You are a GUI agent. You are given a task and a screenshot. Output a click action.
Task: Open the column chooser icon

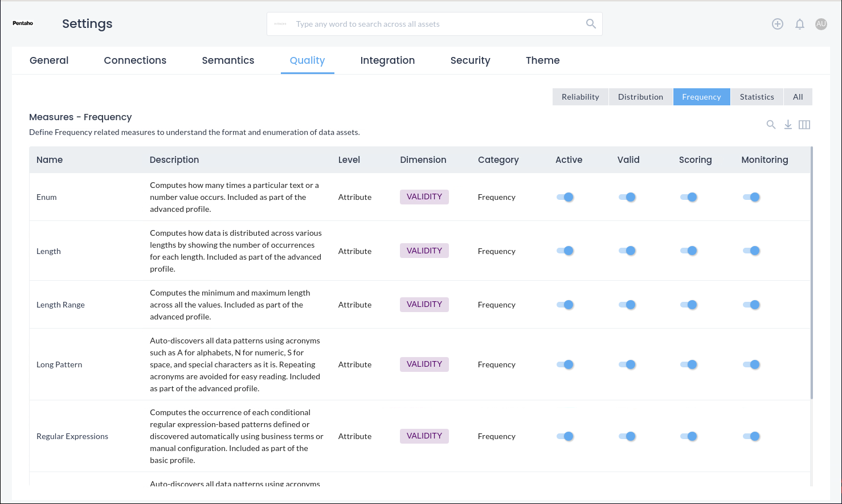point(804,125)
